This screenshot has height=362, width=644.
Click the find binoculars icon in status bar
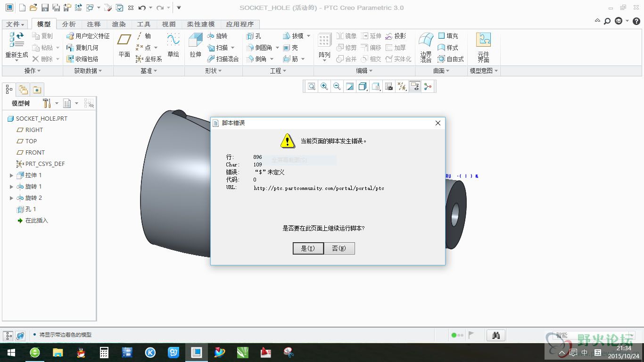tap(496, 335)
